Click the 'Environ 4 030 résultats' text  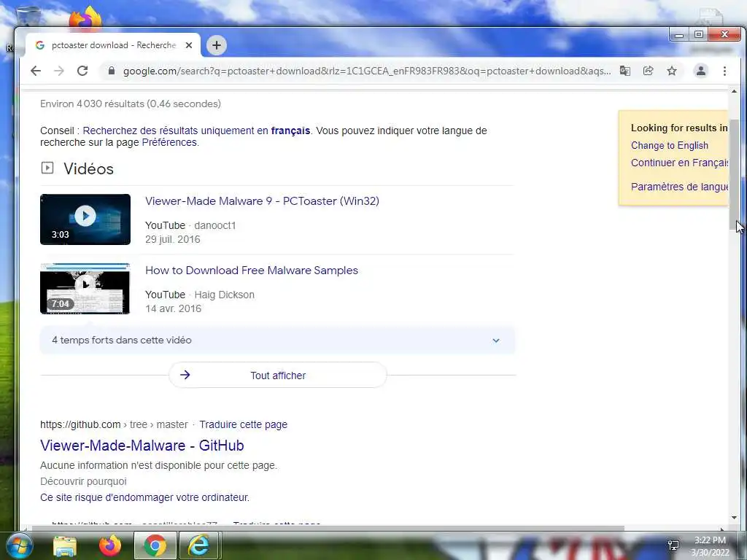tap(131, 104)
